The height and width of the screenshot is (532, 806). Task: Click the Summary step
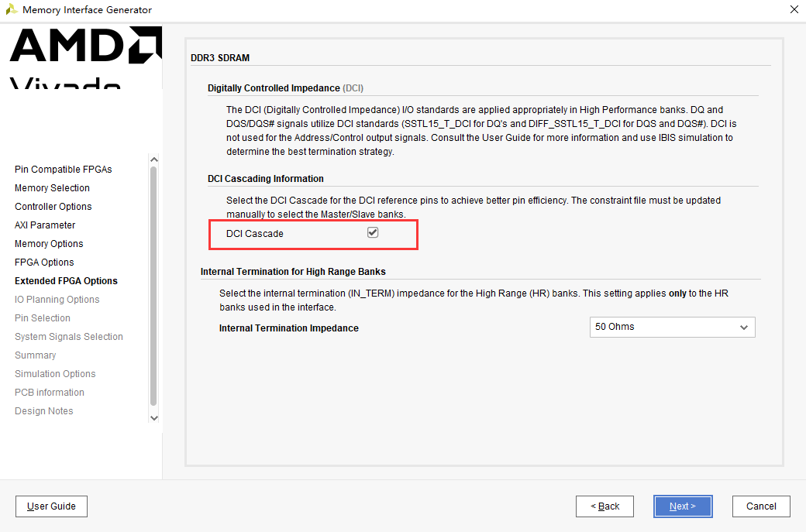coord(35,355)
